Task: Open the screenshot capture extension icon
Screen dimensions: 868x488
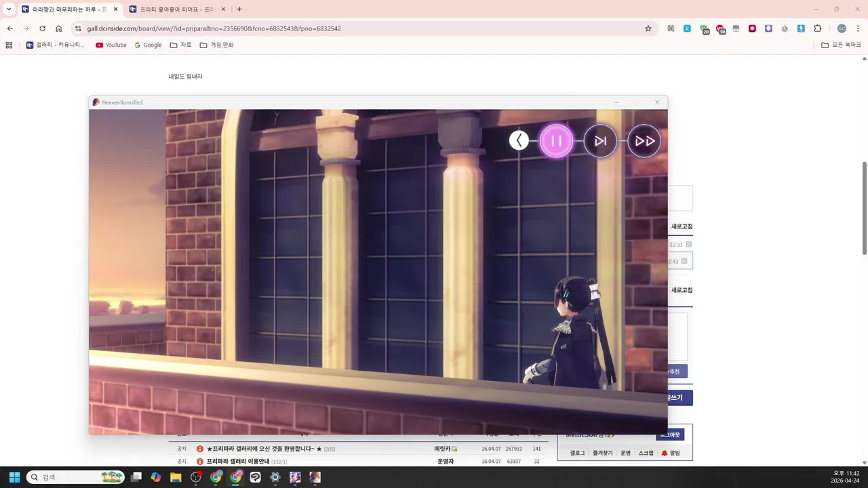Action: (x=671, y=28)
